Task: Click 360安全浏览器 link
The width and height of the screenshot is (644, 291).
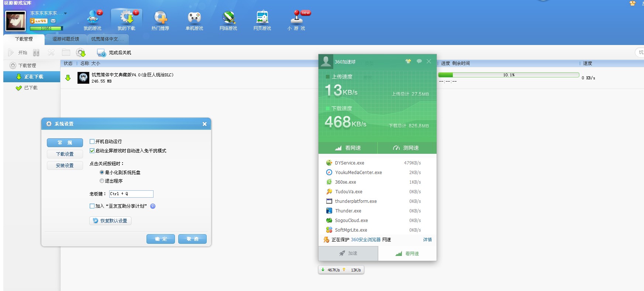Action: coord(366,240)
